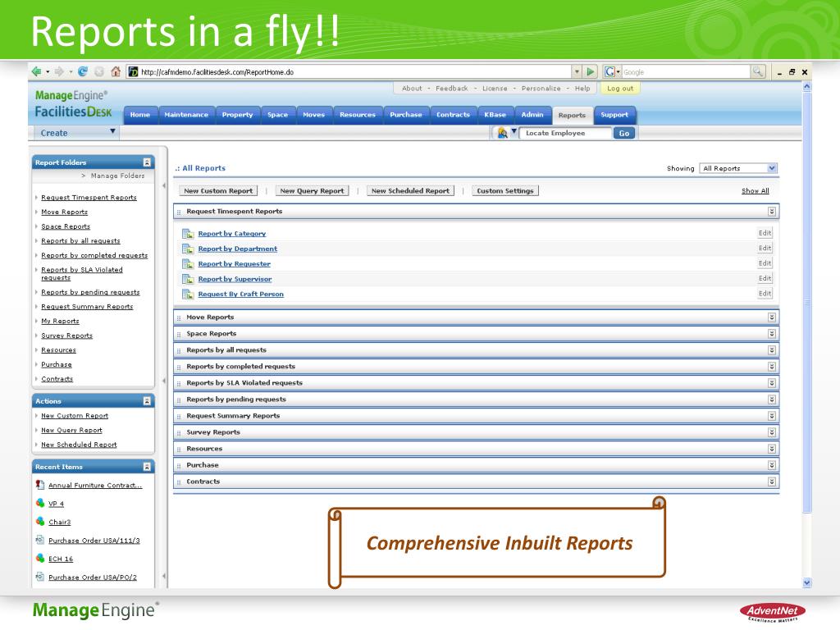
Task: Click the browser forward arrow icon
Action: pos(59,71)
